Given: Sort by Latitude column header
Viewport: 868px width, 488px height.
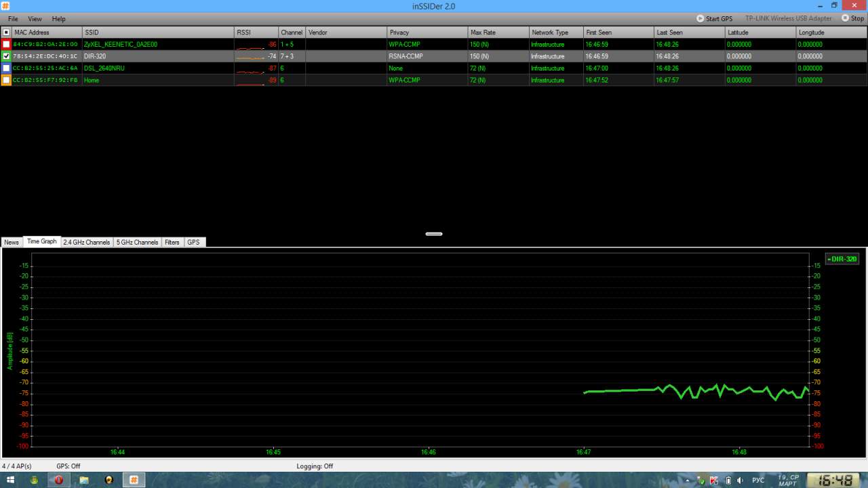Looking at the screenshot, I should tap(760, 32).
